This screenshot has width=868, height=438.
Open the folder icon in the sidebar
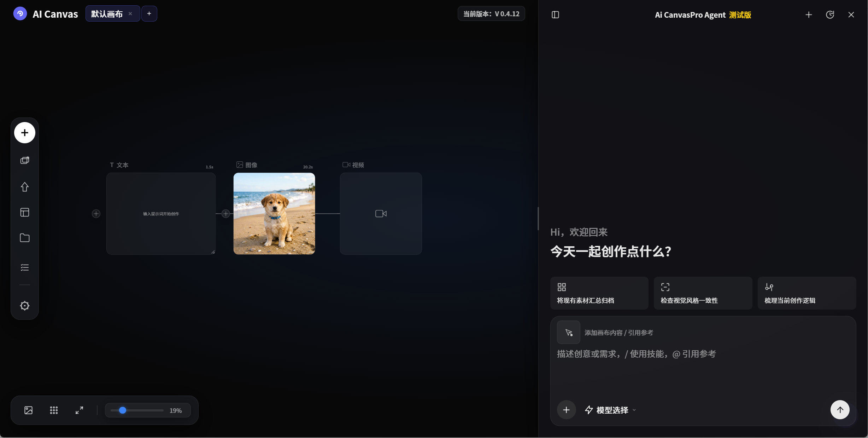[x=25, y=238]
